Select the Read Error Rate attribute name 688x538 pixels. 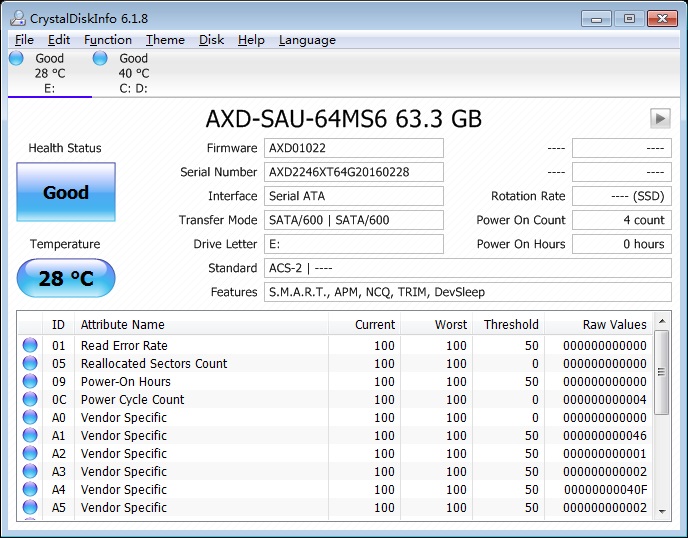click(x=124, y=345)
